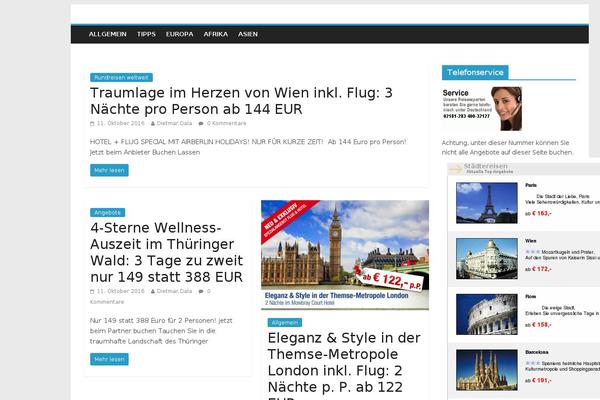Click the Städtereisen arrow icon
This screenshot has height=400, width=600.
pyautogui.click(x=455, y=168)
